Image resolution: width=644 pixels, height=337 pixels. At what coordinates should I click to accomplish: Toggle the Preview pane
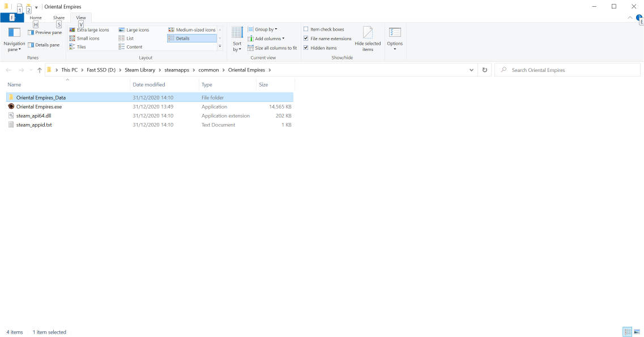tap(45, 32)
